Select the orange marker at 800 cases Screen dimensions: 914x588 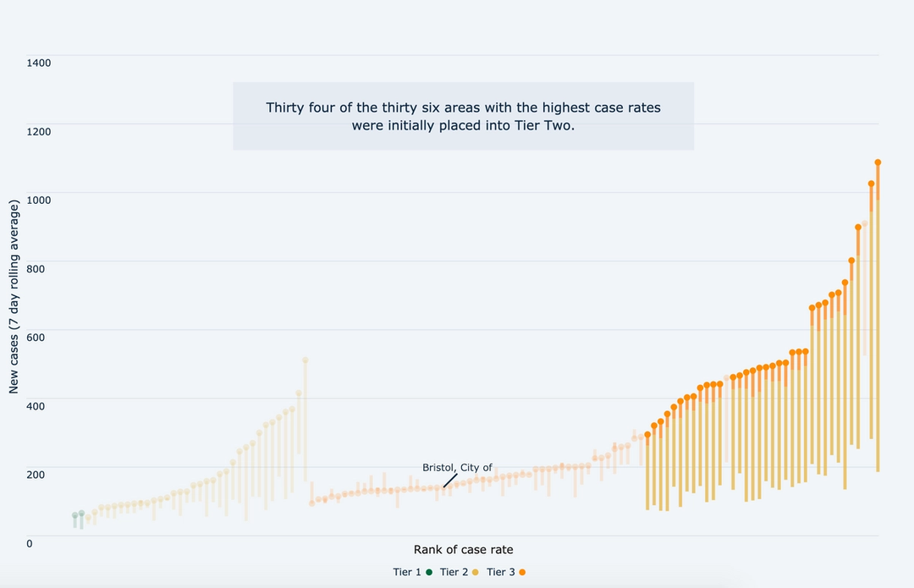click(x=851, y=261)
